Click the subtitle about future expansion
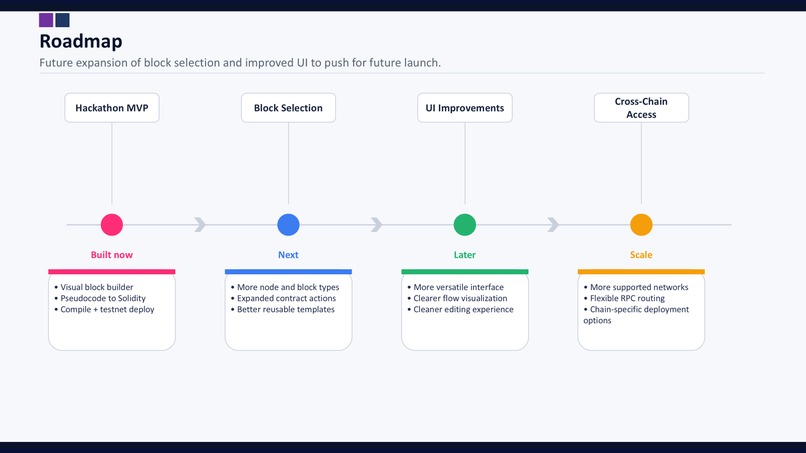Image resolution: width=806 pixels, height=453 pixels. 240,63
